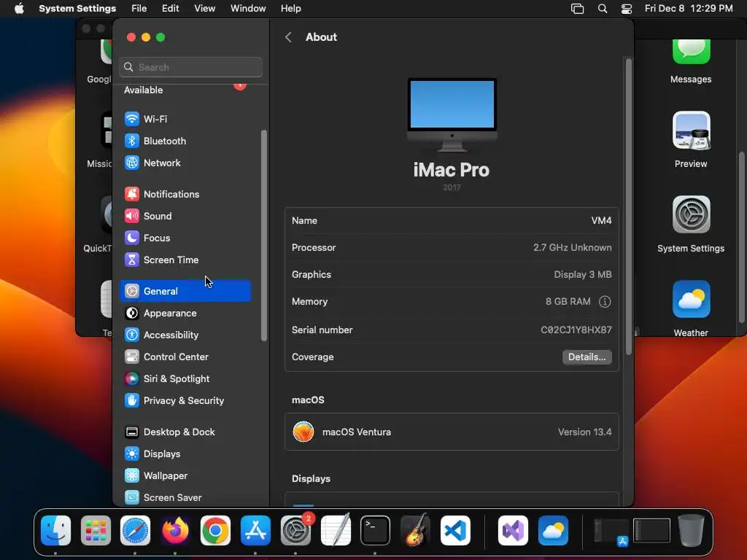Go back from the About page
This screenshot has width=747, height=560.
pos(288,37)
